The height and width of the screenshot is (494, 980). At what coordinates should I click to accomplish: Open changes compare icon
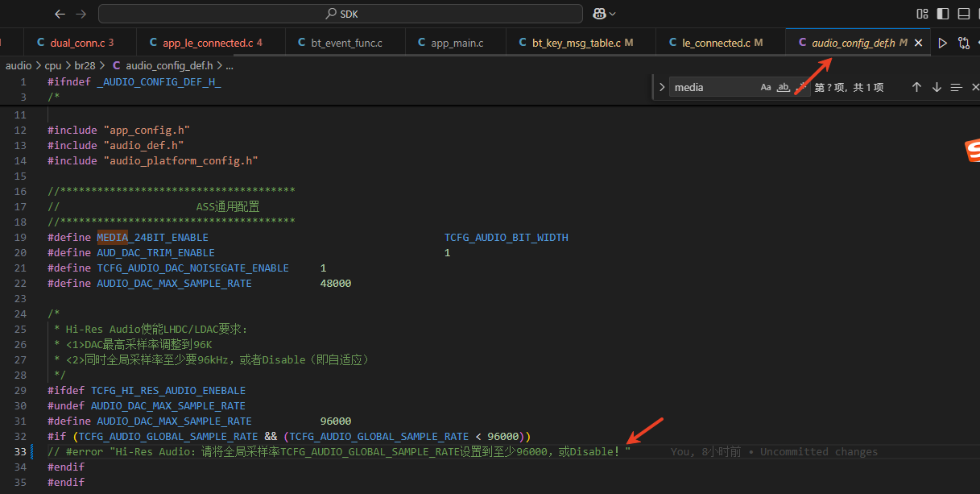[x=963, y=43]
